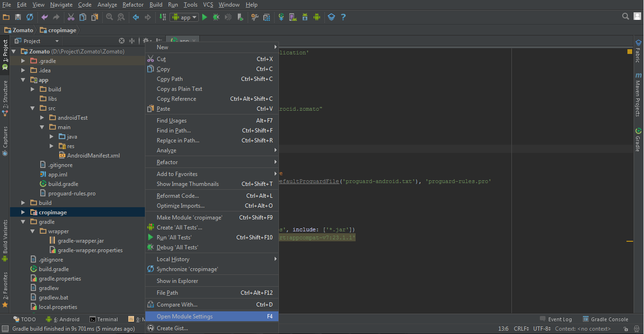Expand the res folder arrow
The image size is (644, 334).
[x=52, y=146]
